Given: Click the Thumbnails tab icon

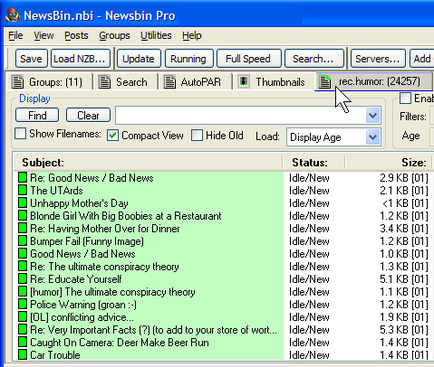Looking at the screenshot, I should [x=244, y=81].
